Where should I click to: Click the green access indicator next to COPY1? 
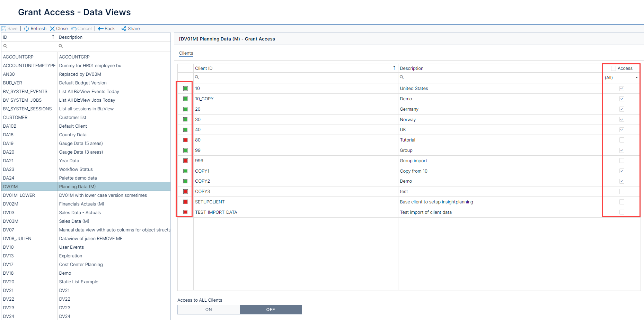[x=185, y=171]
